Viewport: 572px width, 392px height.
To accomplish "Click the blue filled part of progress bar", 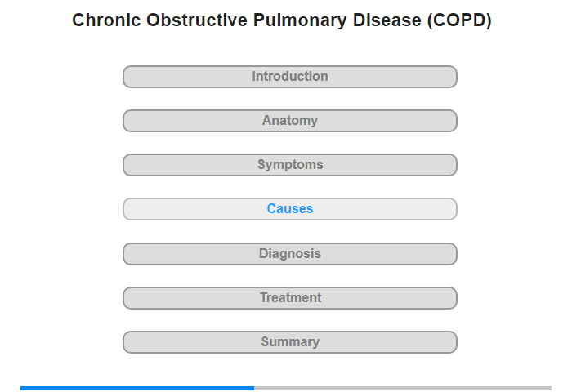I will [x=137, y=388].
